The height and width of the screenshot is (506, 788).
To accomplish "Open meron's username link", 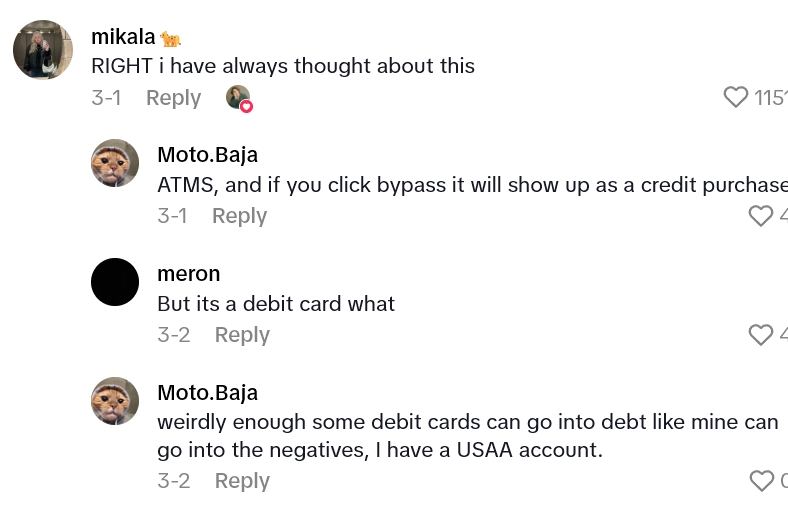I will [188, 273].
